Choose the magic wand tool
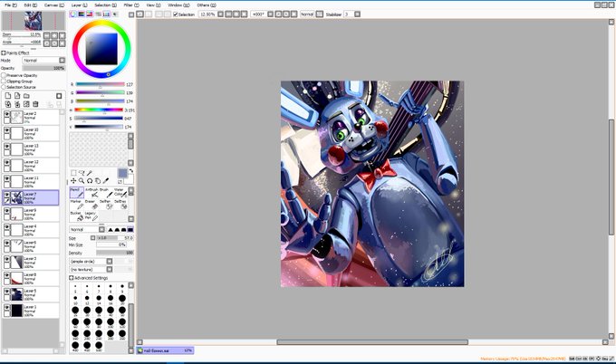Screen dimensions: 616x364 (x=90, y=173)
